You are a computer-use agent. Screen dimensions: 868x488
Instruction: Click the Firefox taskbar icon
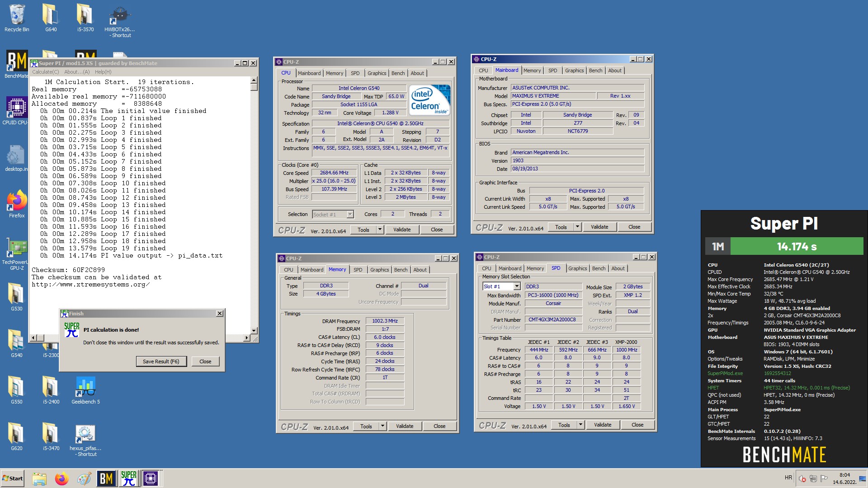(61, 479)
